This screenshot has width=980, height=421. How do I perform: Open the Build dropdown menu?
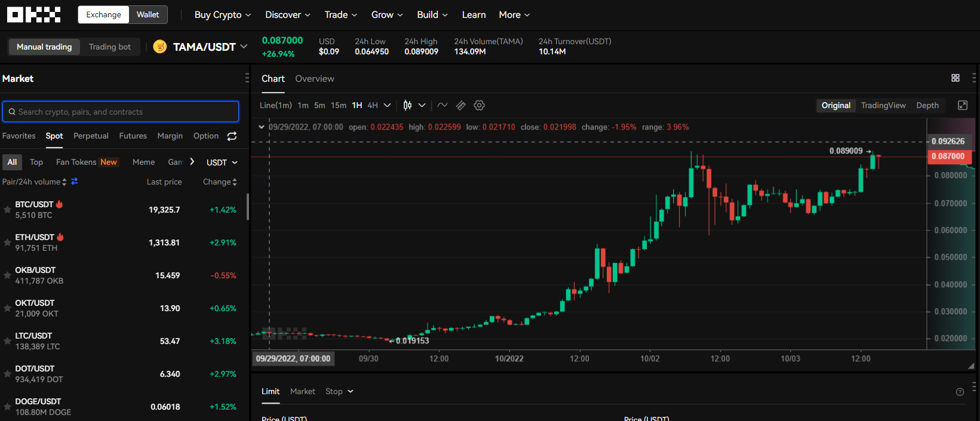click(x=432, y=14)
